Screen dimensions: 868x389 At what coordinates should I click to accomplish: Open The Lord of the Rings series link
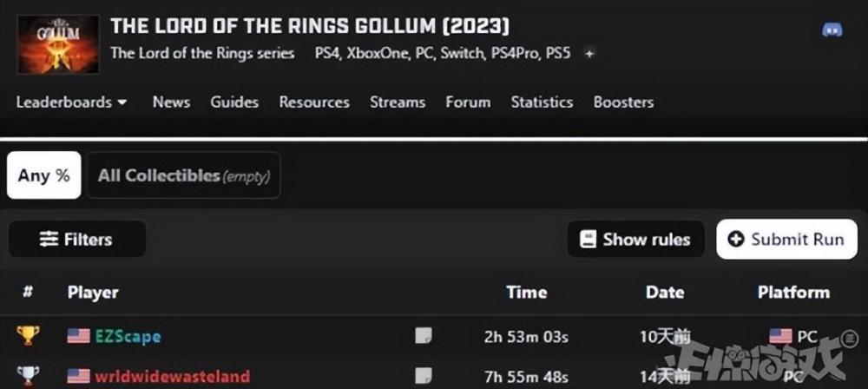(202, 53)
